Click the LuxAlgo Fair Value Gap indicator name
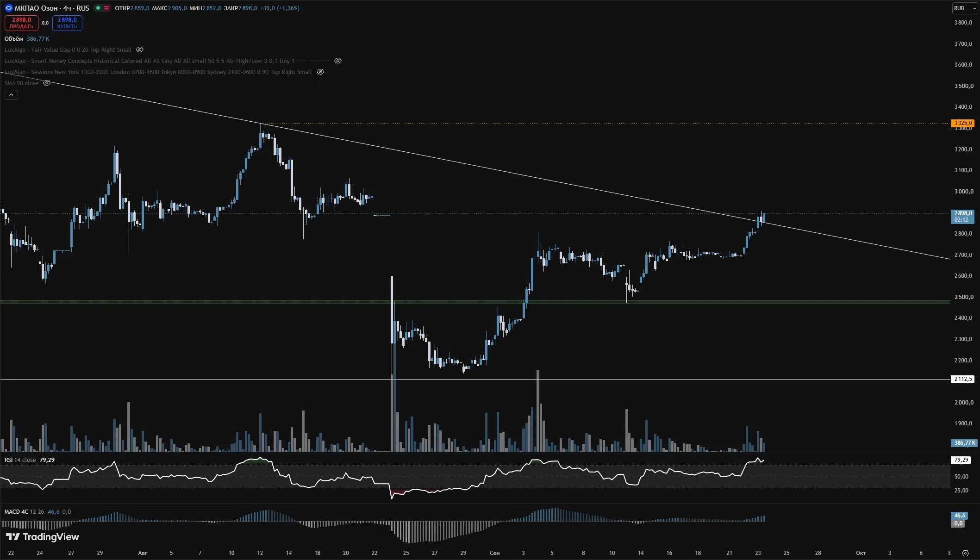Image resolution: width=980 pixels, height=560 pixels. (68, 50)
